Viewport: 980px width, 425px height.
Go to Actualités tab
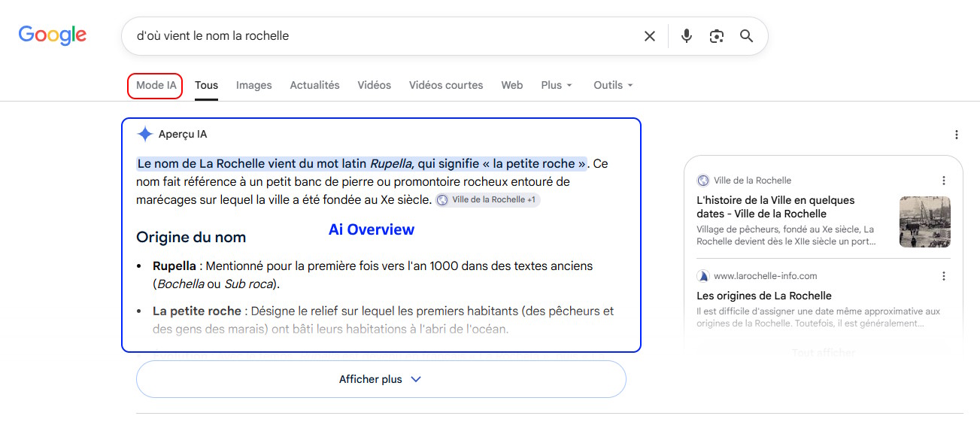point(314,86)
